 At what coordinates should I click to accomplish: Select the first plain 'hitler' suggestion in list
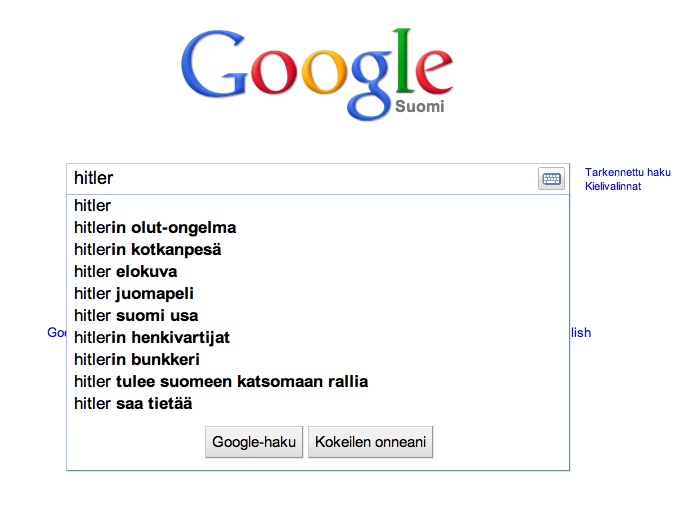click(x=93, y=206)
